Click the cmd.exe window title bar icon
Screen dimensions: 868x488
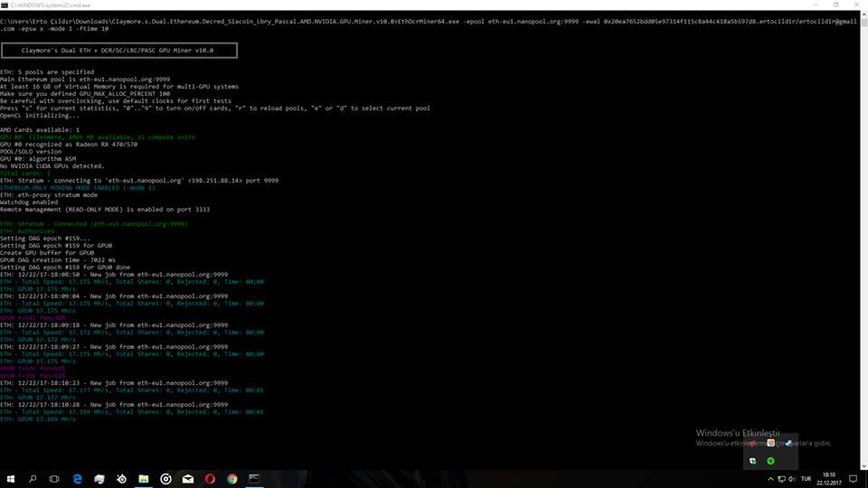(5, 5)
